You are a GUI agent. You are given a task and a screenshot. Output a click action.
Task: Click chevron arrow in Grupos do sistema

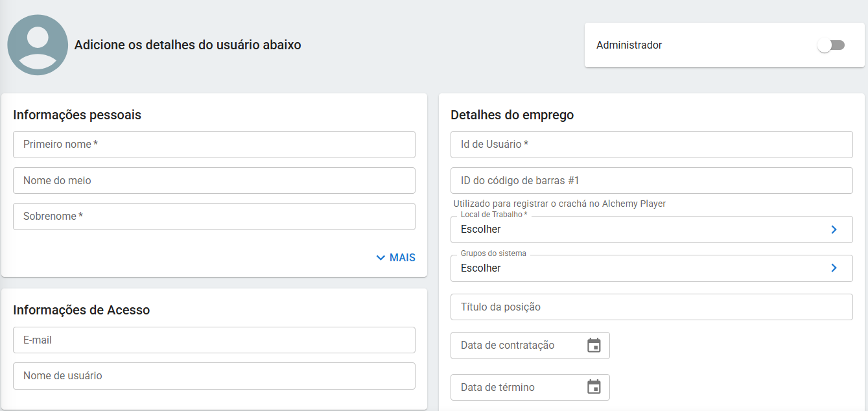pyautogui.click(x=834, y=268)
